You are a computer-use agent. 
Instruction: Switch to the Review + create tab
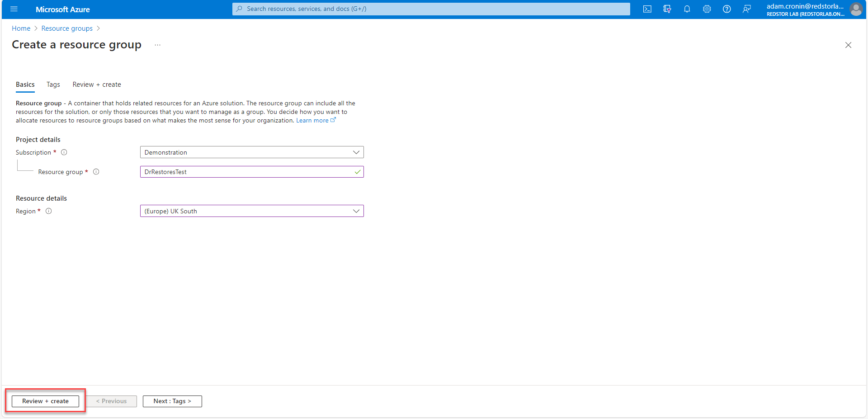point(97,85)
